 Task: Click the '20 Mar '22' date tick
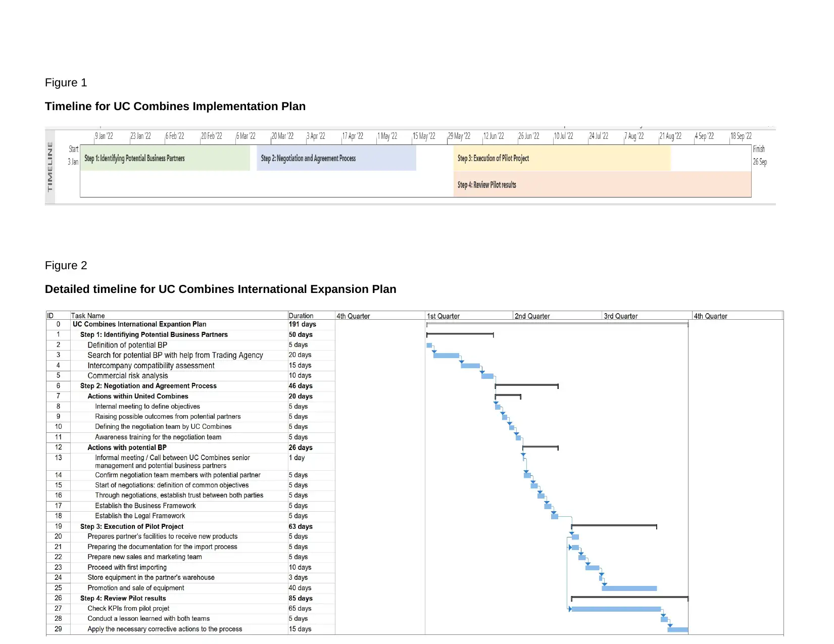coord(282,136)
